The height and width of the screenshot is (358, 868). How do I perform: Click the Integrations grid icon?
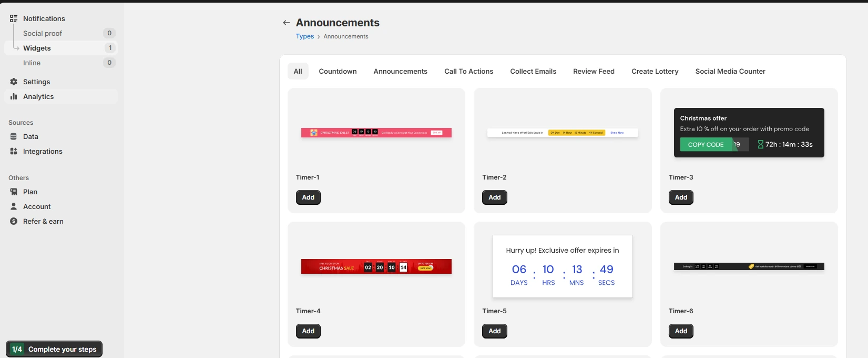[x=14, y=151]
